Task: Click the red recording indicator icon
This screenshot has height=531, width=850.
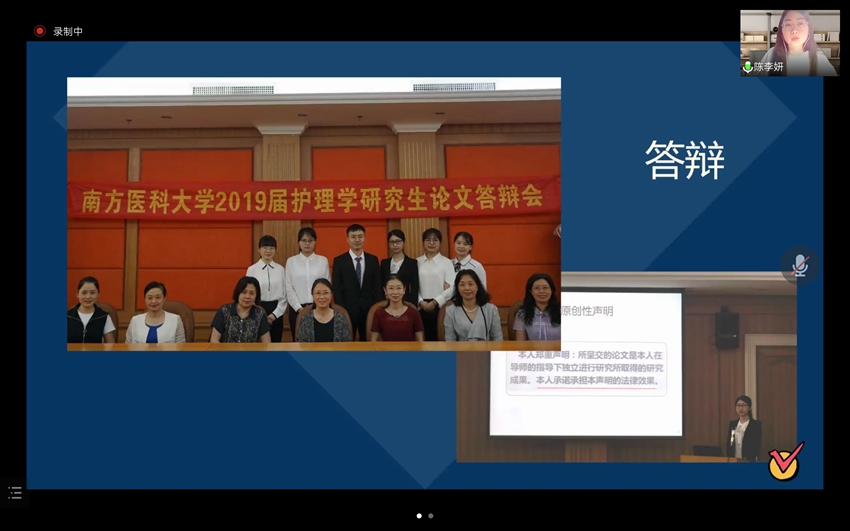Action: click(40, 31)
